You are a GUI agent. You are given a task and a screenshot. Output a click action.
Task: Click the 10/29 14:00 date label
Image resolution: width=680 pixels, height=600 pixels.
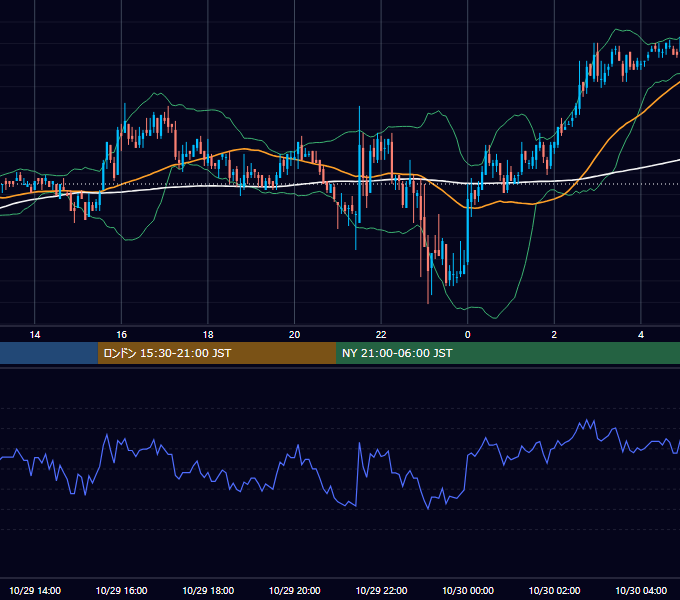point(35,590)
